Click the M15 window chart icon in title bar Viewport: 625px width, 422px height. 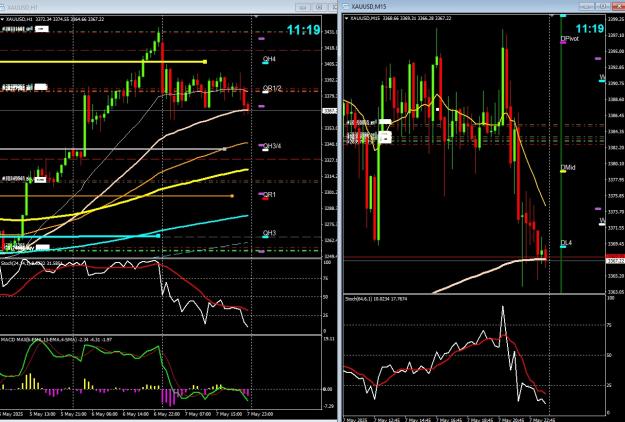(x=346, y=7)
